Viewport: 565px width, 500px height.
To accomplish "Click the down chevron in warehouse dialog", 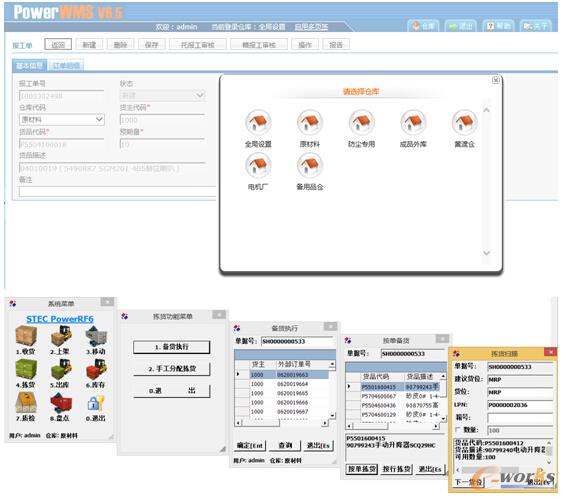I will click(x=486, y=253).
